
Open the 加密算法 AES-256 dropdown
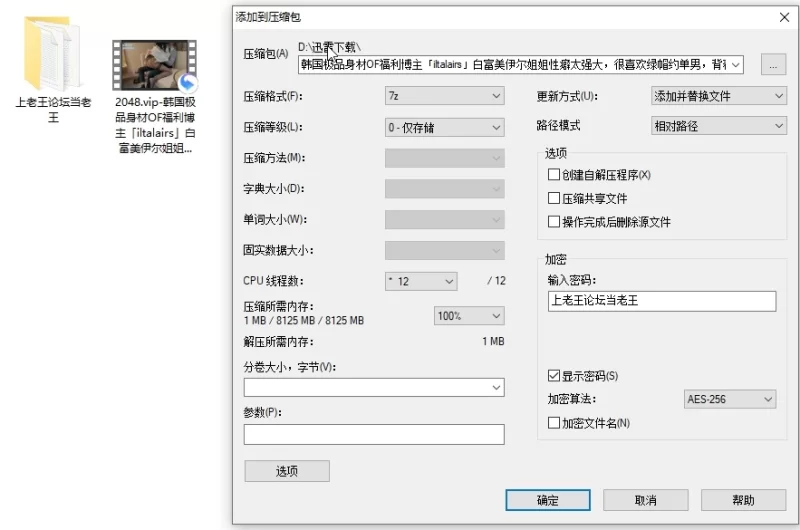click(729, 400)
